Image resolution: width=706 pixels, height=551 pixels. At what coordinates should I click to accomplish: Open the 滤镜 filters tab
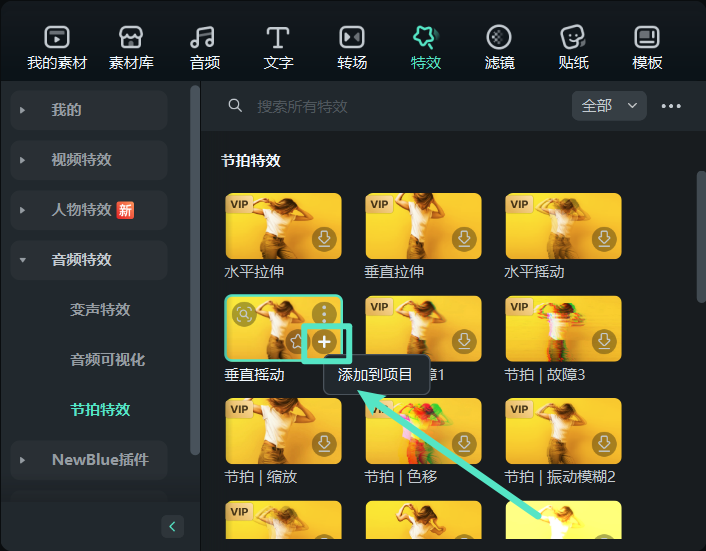pyautogui.click(x=499, y=48)
